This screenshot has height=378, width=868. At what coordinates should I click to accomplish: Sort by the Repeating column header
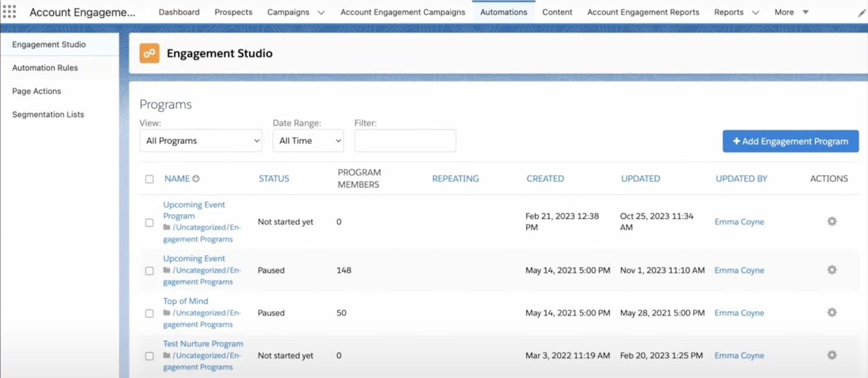pos(456,179)
